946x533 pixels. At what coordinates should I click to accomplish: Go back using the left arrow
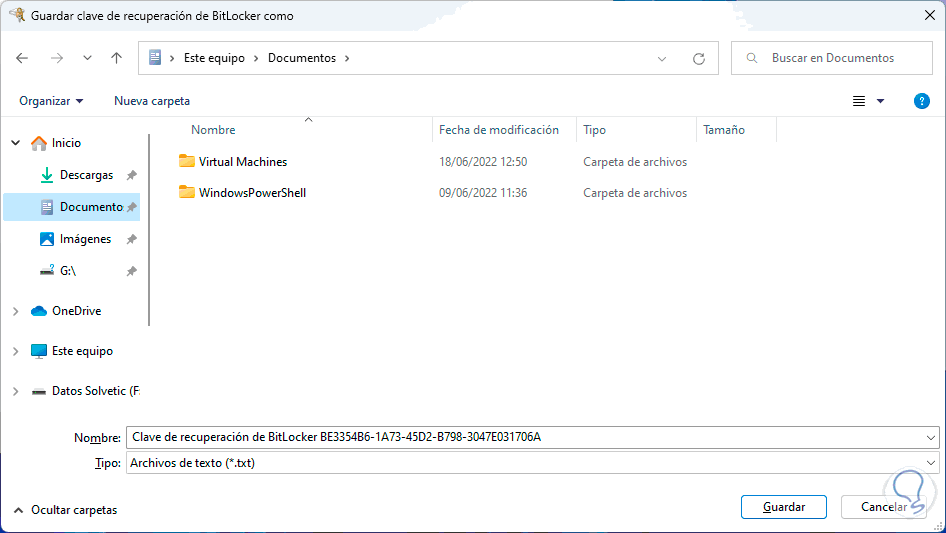point(22,58)
